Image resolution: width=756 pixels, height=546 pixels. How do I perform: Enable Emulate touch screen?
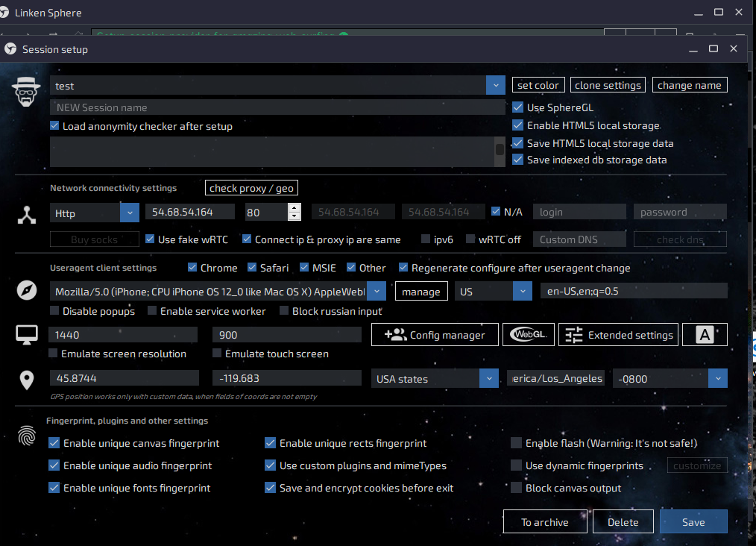(217, 354)
